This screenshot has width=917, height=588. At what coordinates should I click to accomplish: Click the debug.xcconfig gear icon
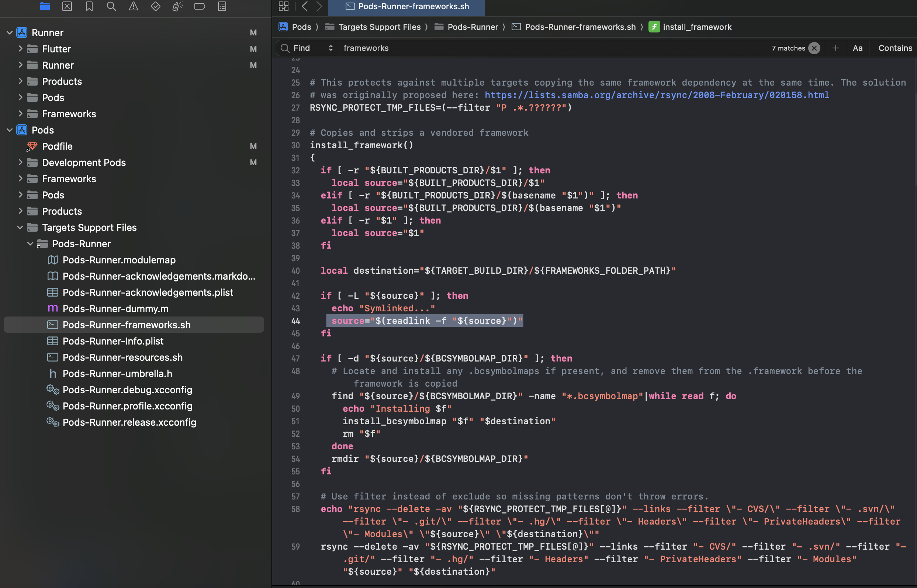pyautogui.click(x=53, y=390)
